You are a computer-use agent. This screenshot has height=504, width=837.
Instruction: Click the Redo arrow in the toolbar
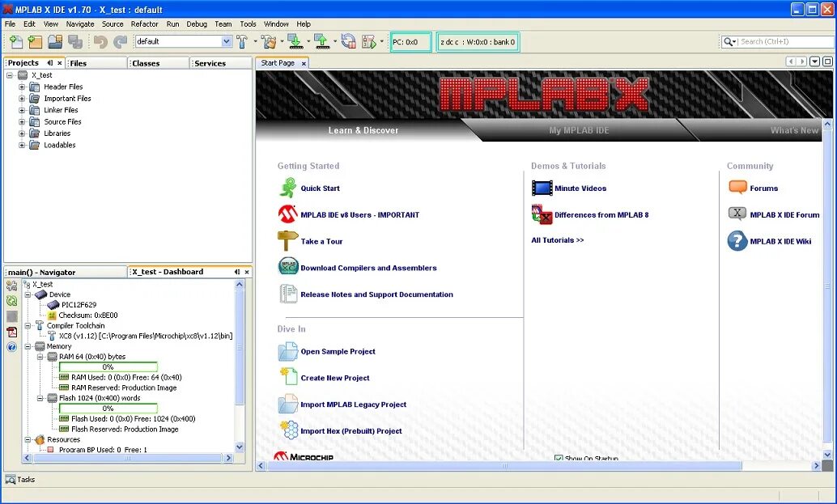click(x=120, y=41)
